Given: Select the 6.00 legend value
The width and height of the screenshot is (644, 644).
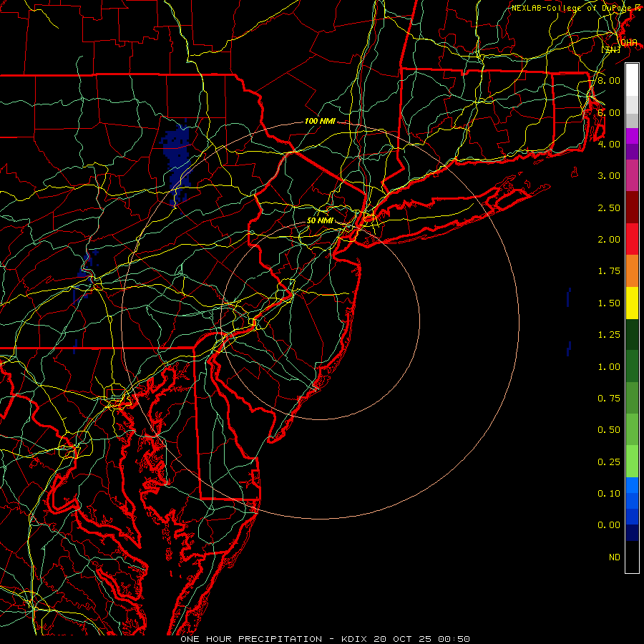Looking at the screenshot, I should [609, 112].
